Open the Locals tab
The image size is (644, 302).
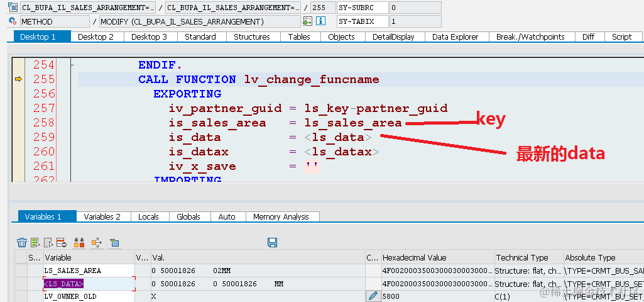click(148, 216)
